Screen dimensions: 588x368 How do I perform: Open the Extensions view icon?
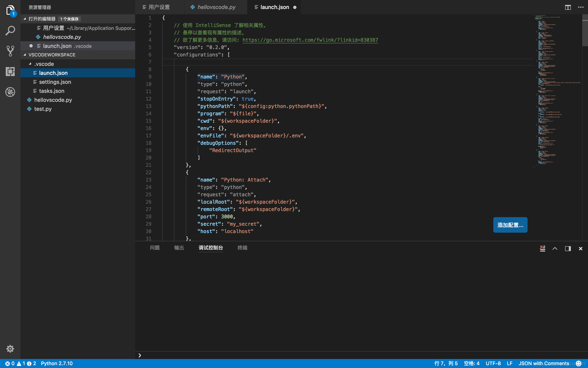pos(10,72)
